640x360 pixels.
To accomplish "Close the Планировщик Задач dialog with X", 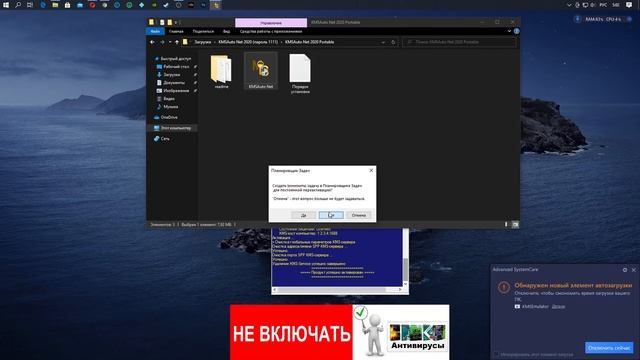I will (371, 170).
